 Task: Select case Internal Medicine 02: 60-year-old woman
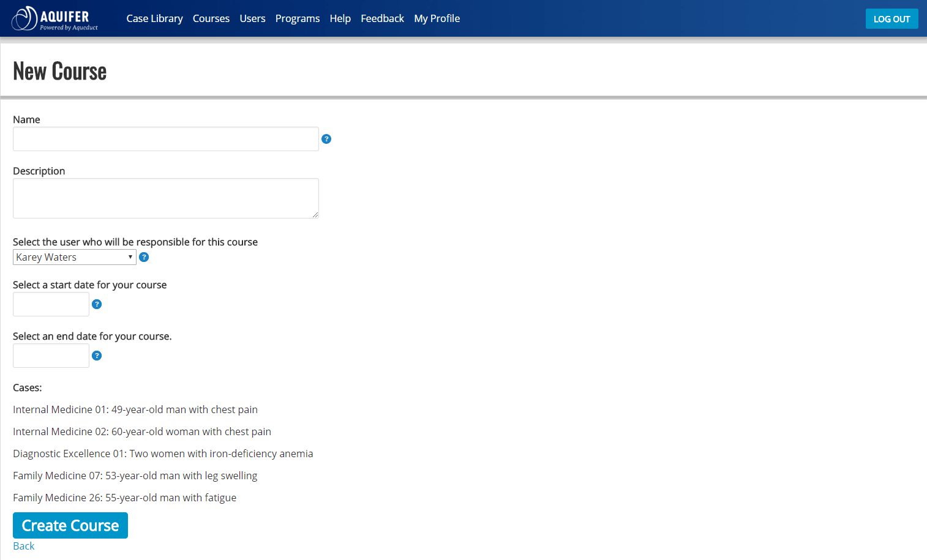click(142, 431)
